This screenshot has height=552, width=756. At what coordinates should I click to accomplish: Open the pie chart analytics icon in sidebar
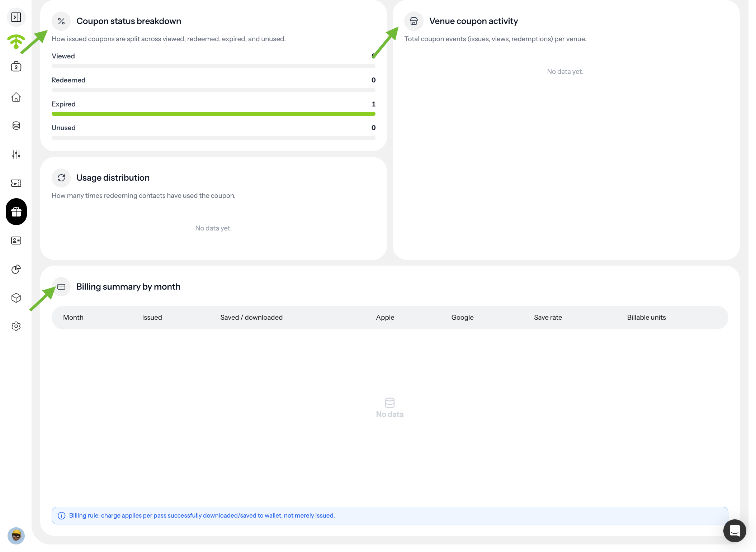(16, 269)
